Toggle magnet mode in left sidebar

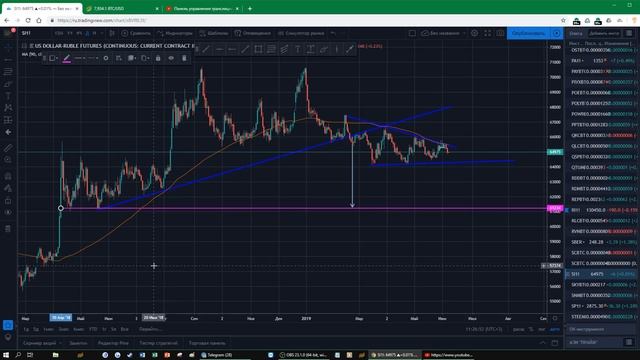8,176
